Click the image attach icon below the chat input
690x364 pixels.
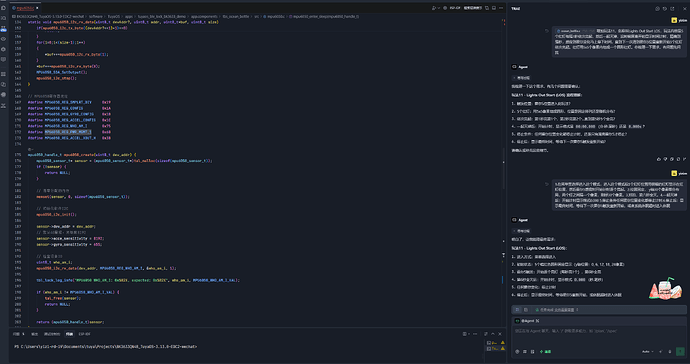pos(532,352)
